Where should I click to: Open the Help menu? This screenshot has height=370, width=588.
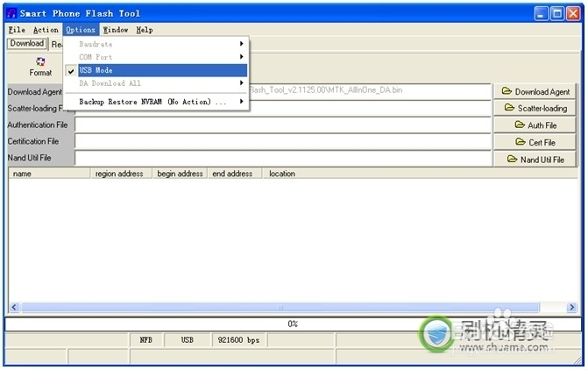click(x=145, y=30)
